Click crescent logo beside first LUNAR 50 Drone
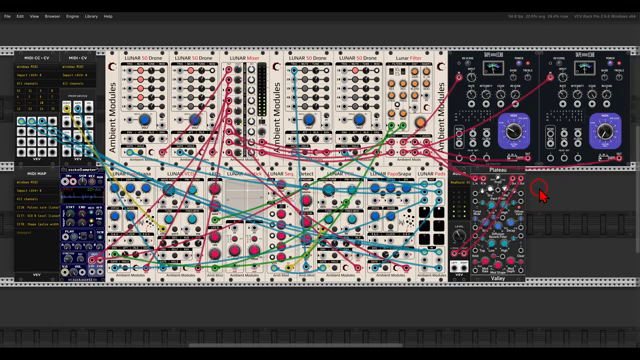640x360 pixels. (x=111, y=66)
